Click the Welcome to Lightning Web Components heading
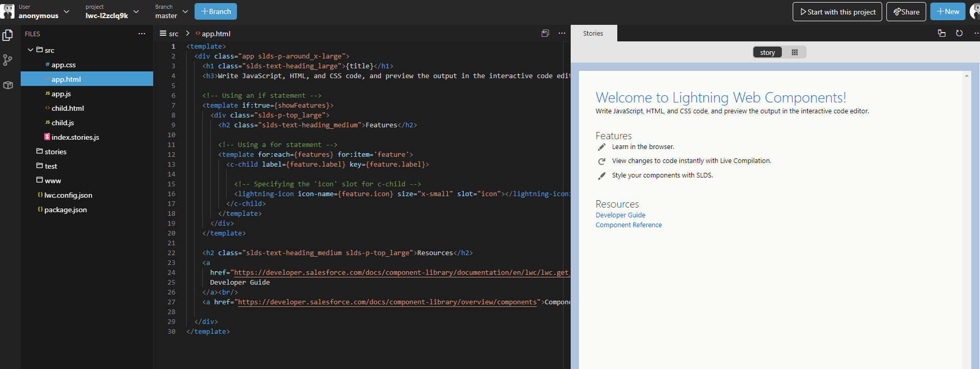Viewport: 980px width, 369px height. coord(721,98)
